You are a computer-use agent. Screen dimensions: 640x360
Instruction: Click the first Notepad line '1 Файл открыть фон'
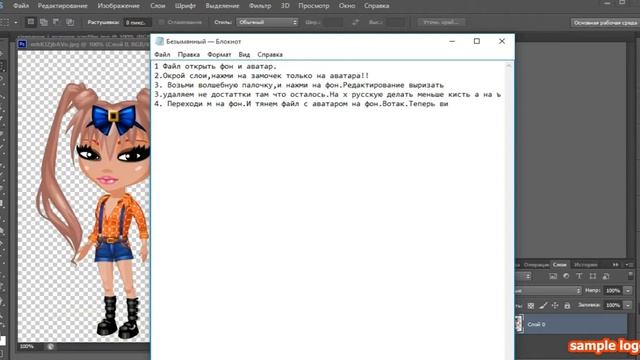[216, 66]
